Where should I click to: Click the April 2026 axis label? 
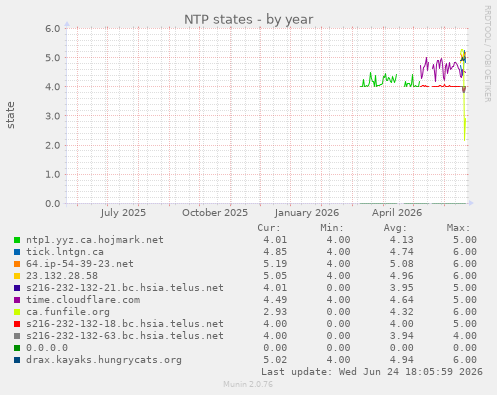[x=397, y=213]
